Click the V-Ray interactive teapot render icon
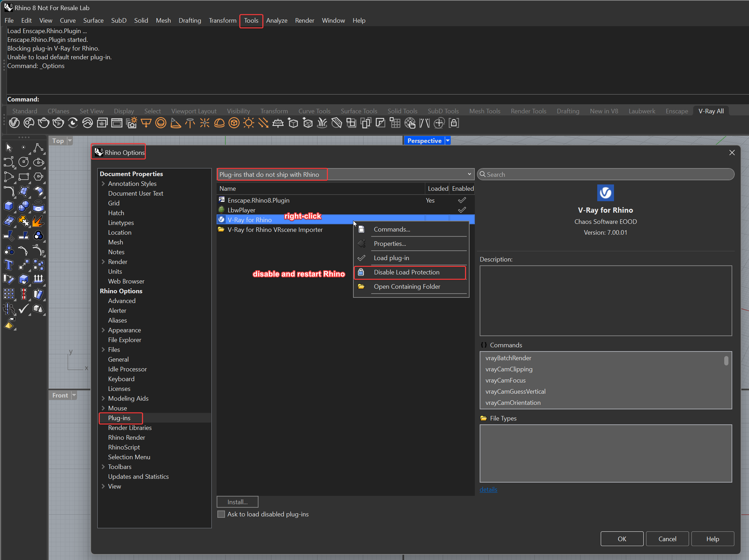The width and height of the screenshot is (749, 560). coord(58,123)
